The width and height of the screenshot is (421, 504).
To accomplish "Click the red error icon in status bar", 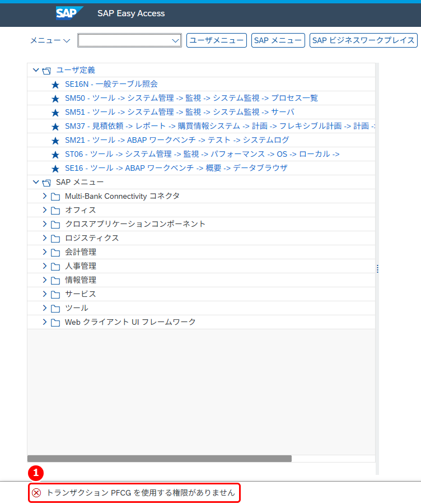I will (36, 493).
